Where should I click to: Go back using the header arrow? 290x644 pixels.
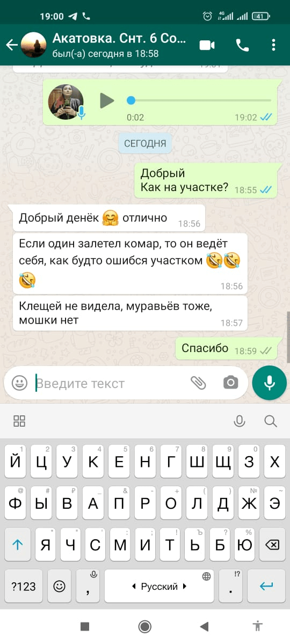point(11,45)
